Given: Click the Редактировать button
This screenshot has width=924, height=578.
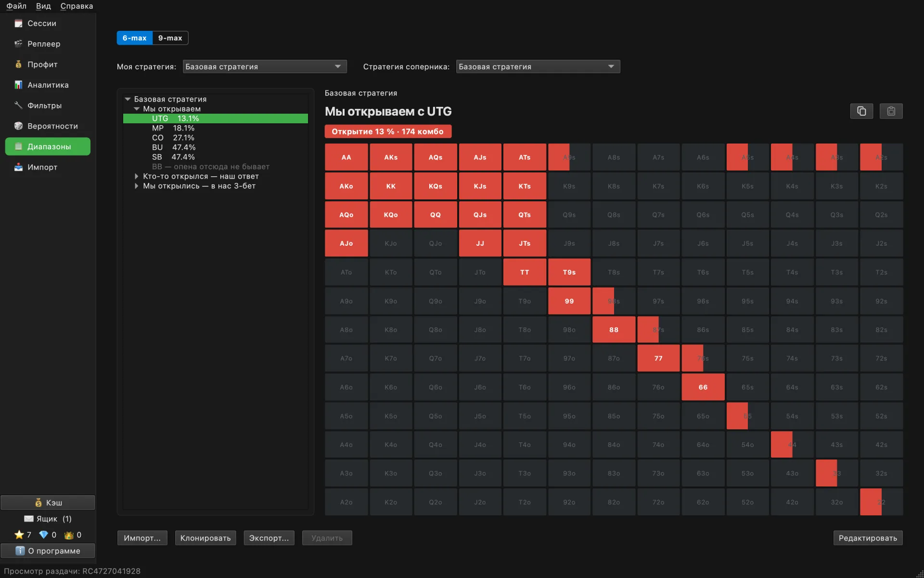Looking at the screenshot, I should click(868, 538).
